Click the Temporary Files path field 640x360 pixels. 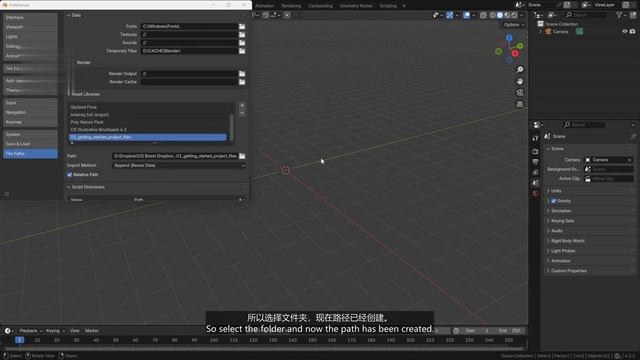point(189,51)
